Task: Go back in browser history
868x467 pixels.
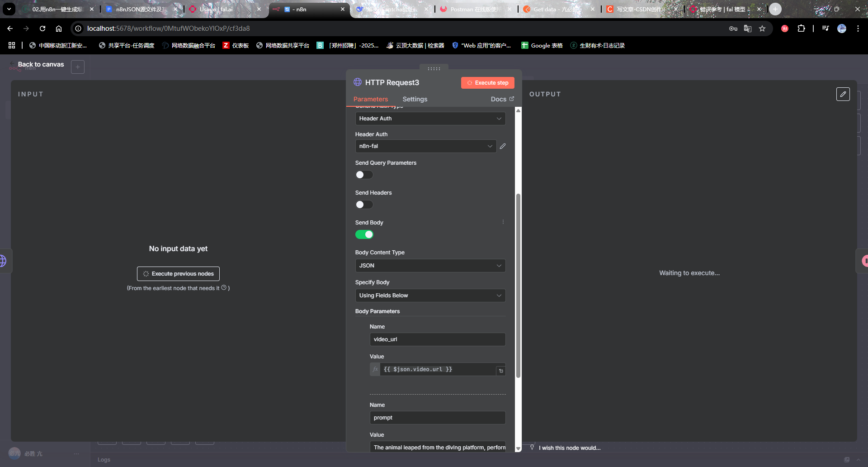Action: pyautogui.click(x=10, y=29)
